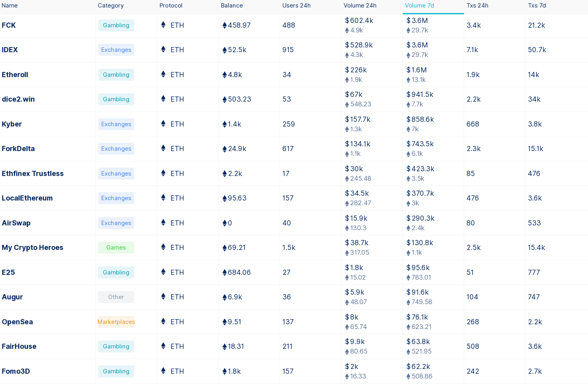Click the ETH icon next to E25 balance 684.06
The width and height of the screenshot is (588, 384).
(225, 273)
